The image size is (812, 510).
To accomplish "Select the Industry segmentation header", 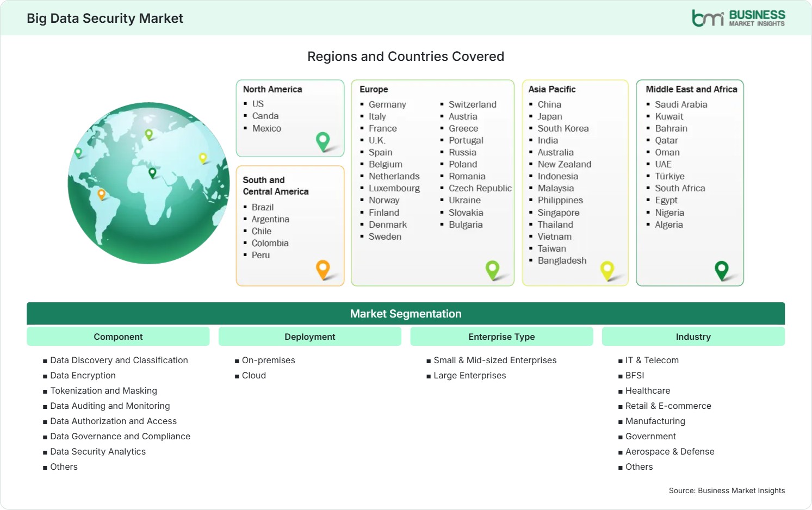I will pyautogui.click(x=693, y=337).
